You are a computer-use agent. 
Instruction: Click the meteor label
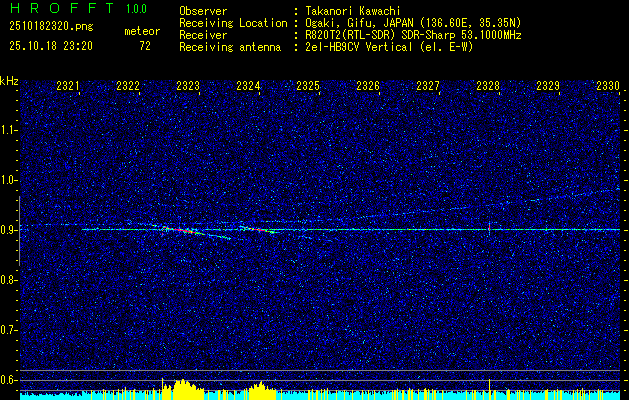pos(142,31)
